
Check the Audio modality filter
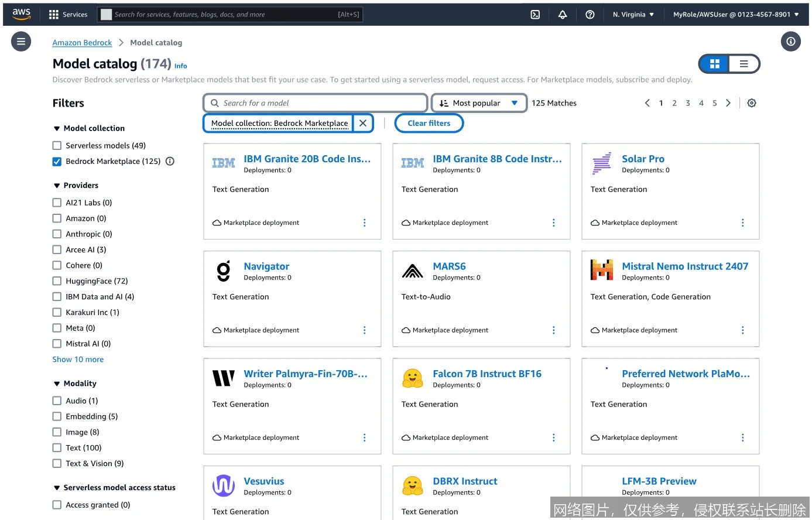coord(57,401)
